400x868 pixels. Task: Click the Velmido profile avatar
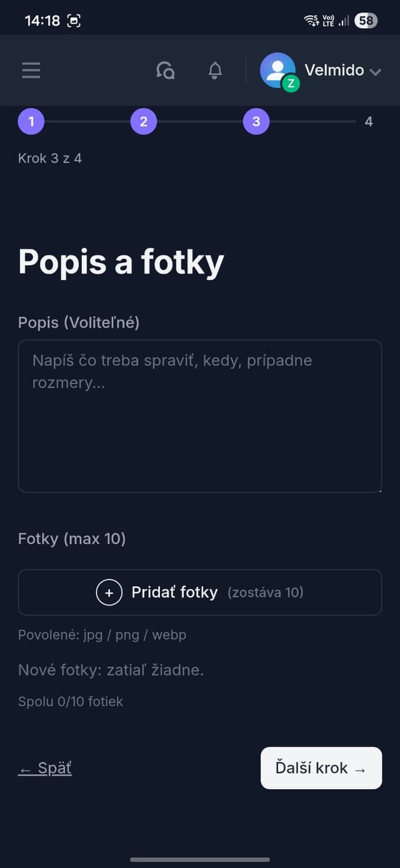(277, 70)
